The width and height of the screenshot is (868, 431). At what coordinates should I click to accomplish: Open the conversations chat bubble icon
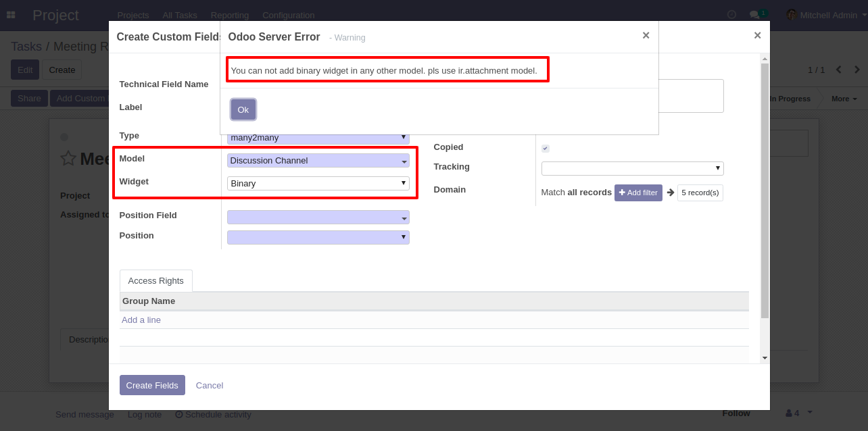[754, 15]
